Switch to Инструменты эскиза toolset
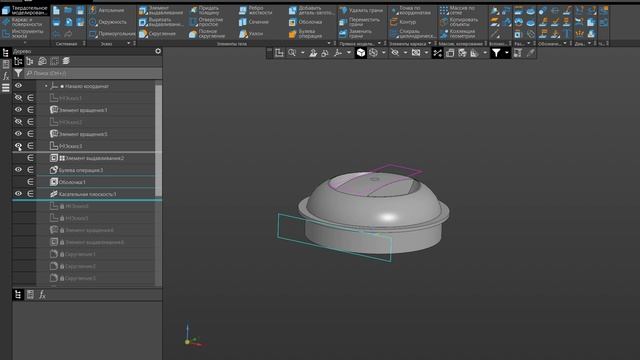Viewport: 640px width, 360px height. click(25, 33)
